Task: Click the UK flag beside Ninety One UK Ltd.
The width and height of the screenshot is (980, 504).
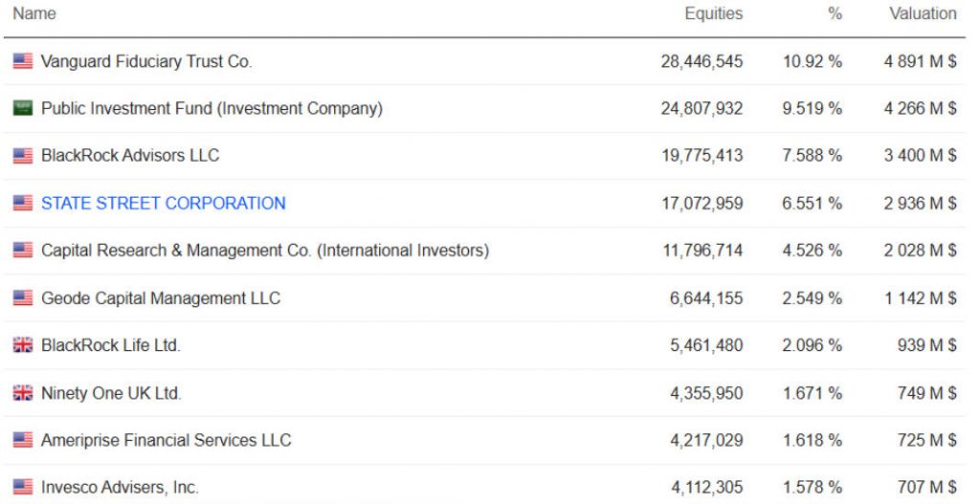Action: pyautogui.click(x=23, y=393)
